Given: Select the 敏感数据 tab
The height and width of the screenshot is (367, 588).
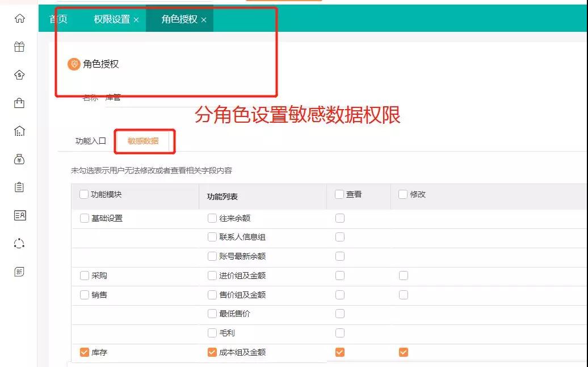Looking at the screenshot, I should (143, 141).
